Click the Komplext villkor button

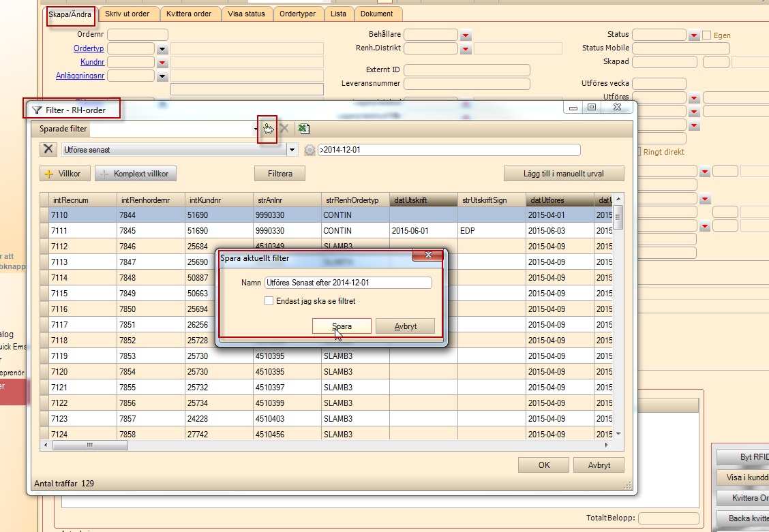(136, 174)
